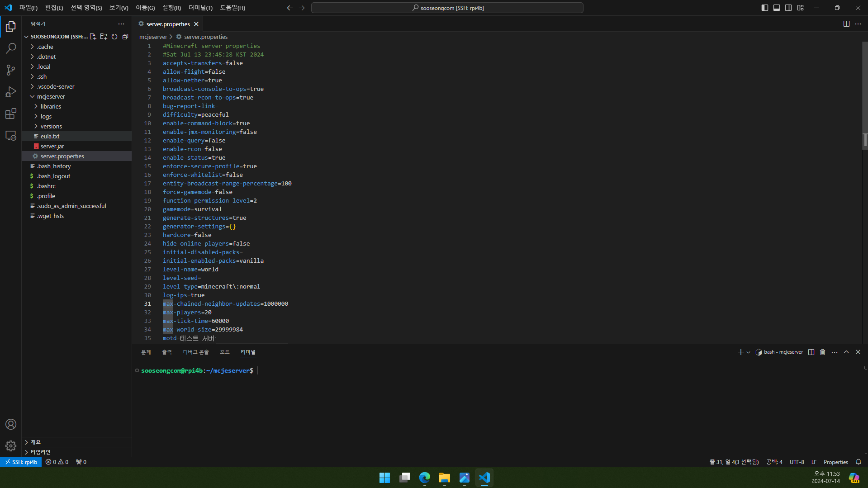The height and width of the screenshot is (488, 868).
Task: Open Microsoft Edge from taskbar
Action: click(424, 478)
